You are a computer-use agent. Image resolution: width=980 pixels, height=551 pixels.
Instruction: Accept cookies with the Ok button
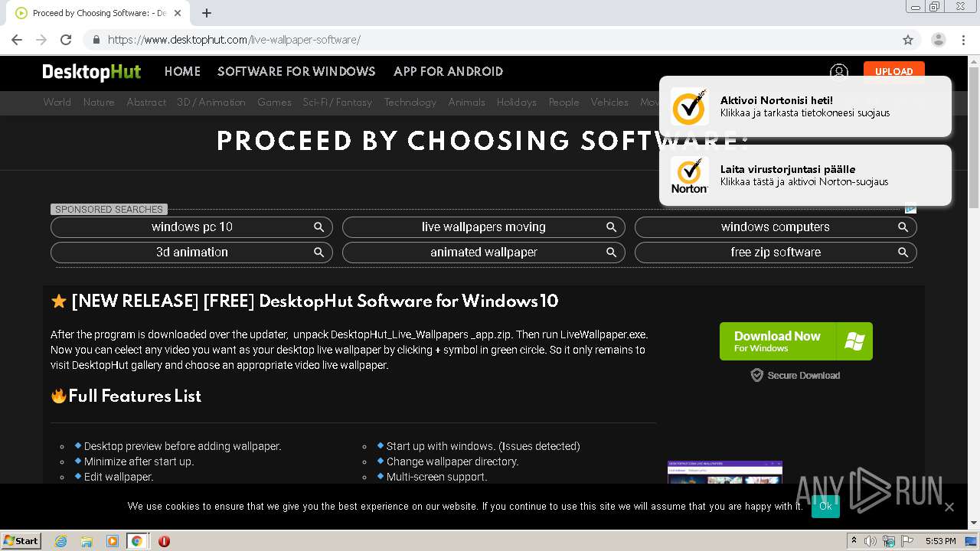click(825, 506)
